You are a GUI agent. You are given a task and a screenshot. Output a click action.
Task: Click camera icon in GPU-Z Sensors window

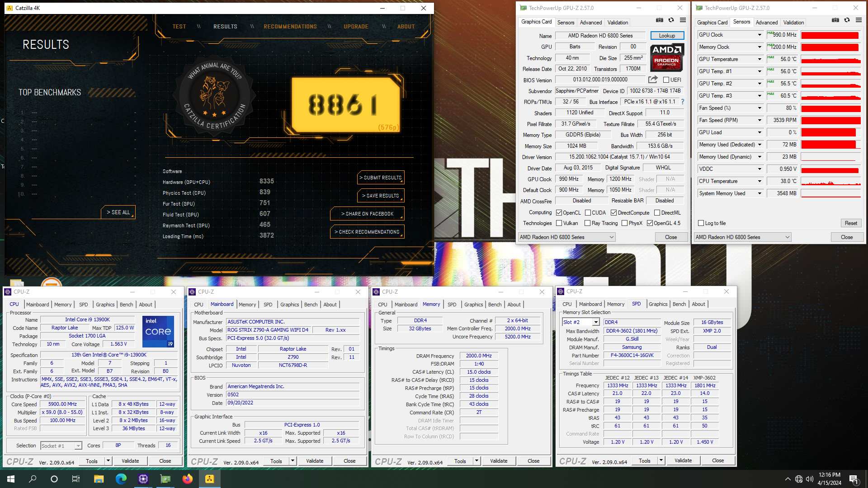pyautogui.click(x=835, y=20)
